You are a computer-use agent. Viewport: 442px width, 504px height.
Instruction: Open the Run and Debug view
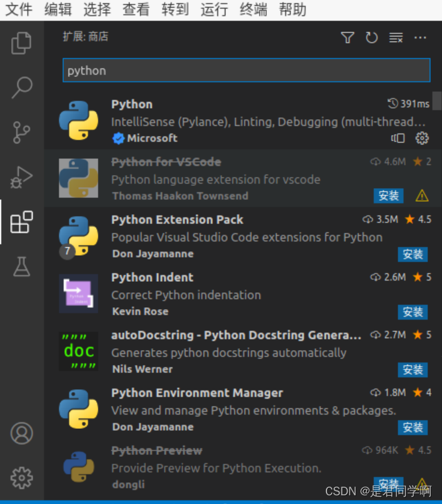click(x=22, y=177)
